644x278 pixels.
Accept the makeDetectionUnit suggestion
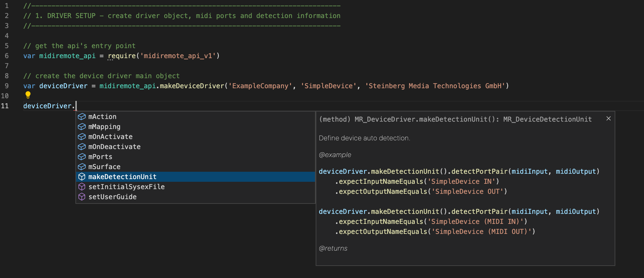click(196, 177)
